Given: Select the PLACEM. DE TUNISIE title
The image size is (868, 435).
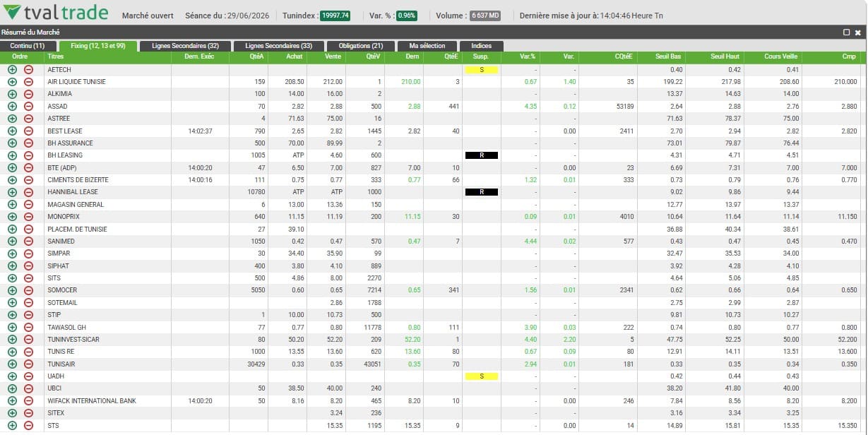Looking at the screenshot, I should pos(78,229).
